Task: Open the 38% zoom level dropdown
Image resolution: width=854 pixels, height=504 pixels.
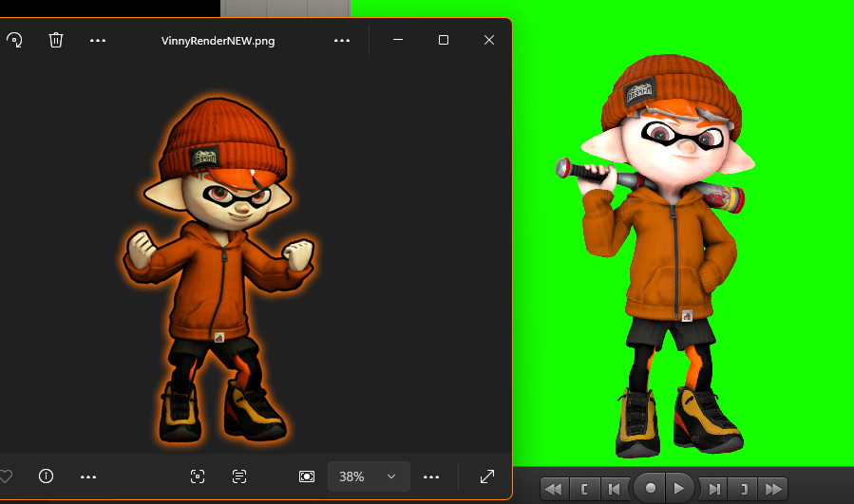Action: point(369,476)
